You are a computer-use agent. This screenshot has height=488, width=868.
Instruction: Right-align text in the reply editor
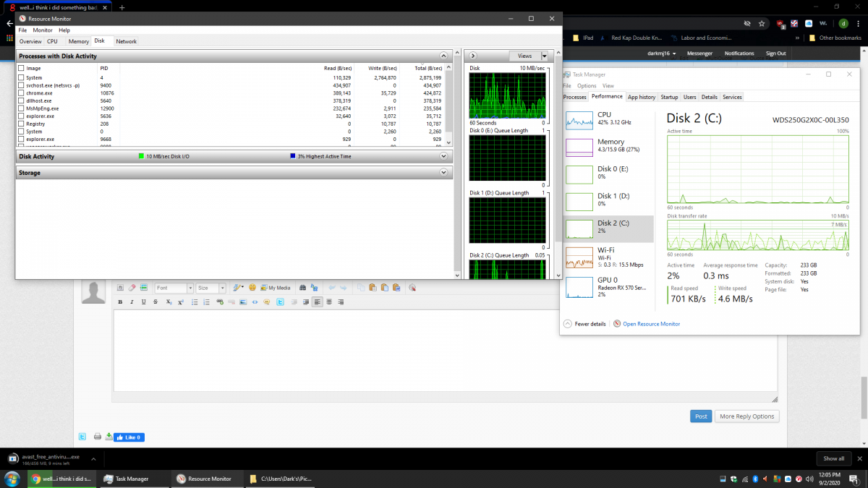pyautogui.click(x=341, y=301)
